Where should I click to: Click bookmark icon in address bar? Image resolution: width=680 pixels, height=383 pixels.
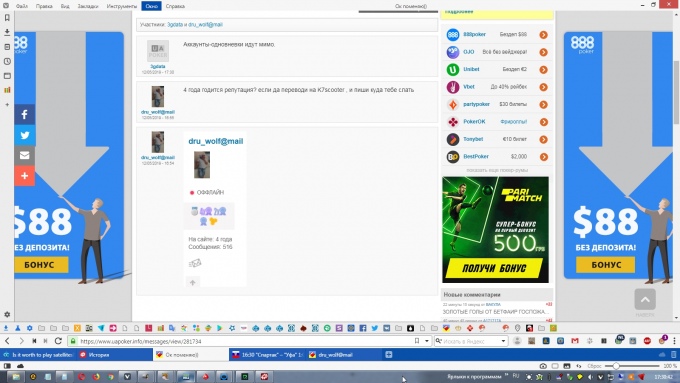pyautogui.click(x=417, y=341)
